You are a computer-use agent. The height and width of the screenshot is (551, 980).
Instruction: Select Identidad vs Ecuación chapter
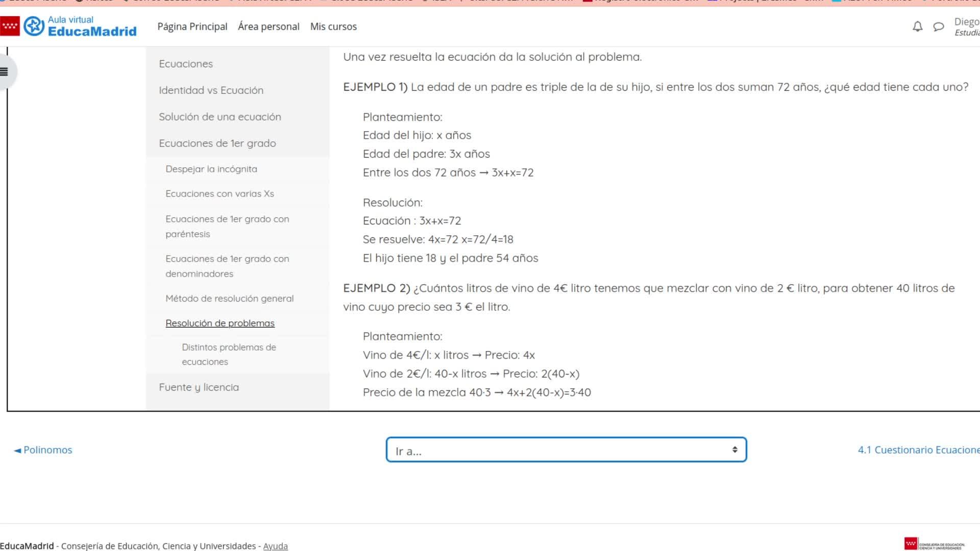(211, 90)
